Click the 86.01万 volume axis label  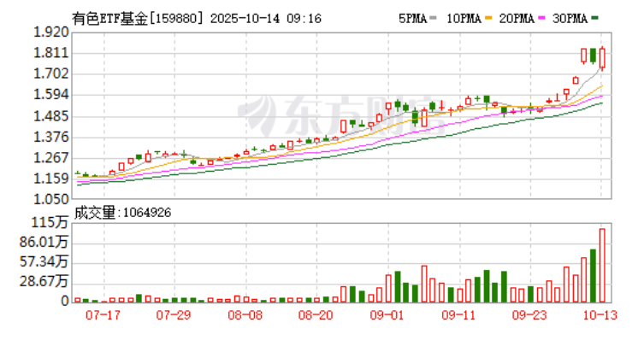(44, 242)
